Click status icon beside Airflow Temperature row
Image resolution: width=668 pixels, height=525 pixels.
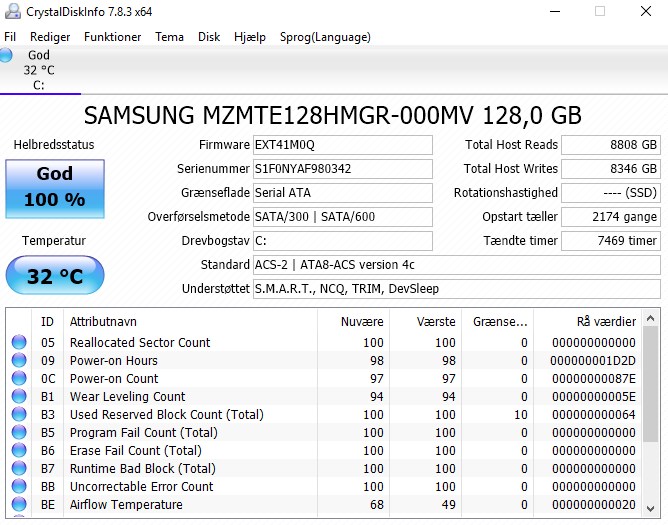(19, 505)
